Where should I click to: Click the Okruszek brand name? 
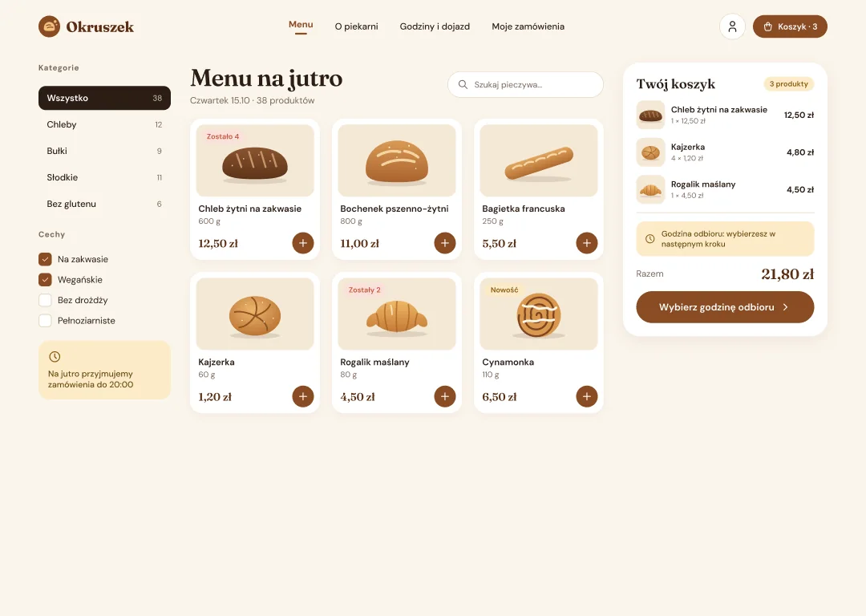pos(100,26)
